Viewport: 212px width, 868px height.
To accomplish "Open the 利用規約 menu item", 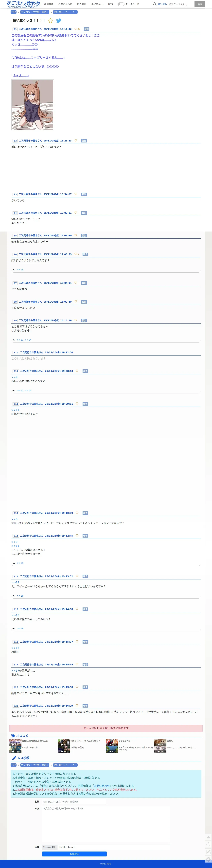I will pos(49,4).
